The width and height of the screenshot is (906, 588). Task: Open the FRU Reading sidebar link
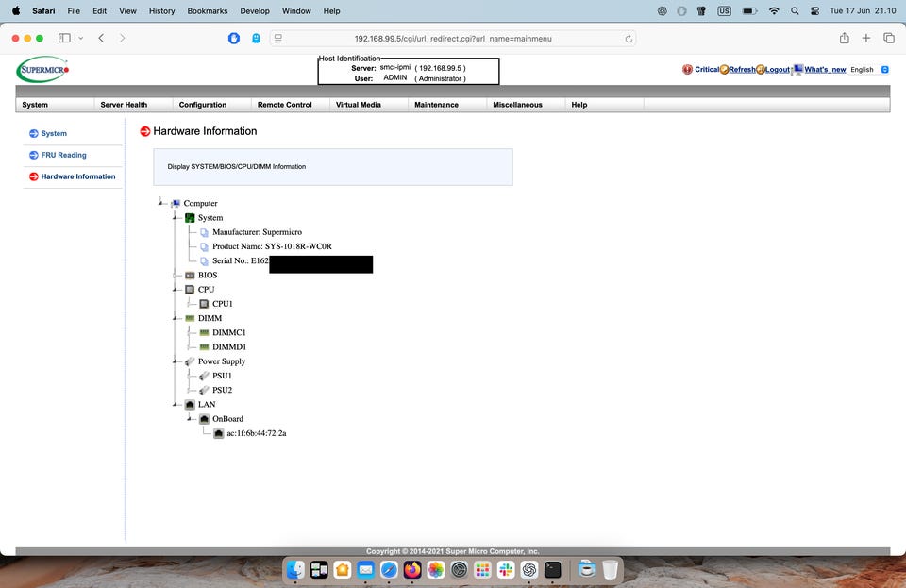coord(63,155)
